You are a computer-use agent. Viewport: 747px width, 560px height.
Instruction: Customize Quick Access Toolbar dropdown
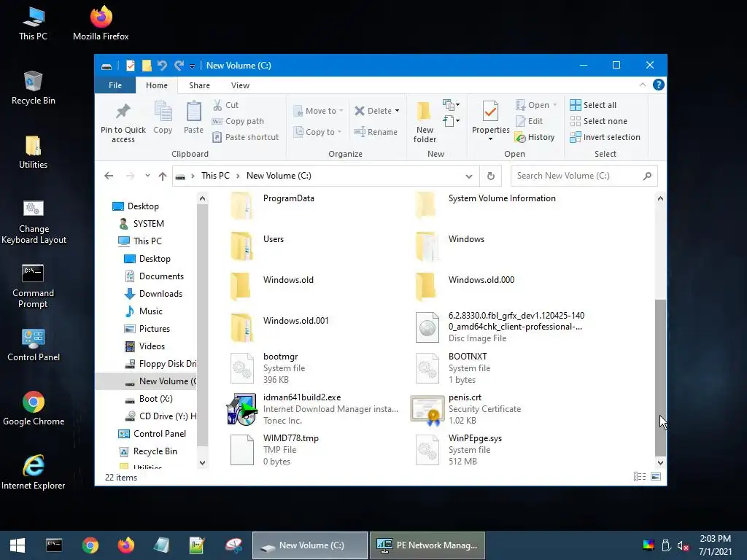[x=192, y=66]
